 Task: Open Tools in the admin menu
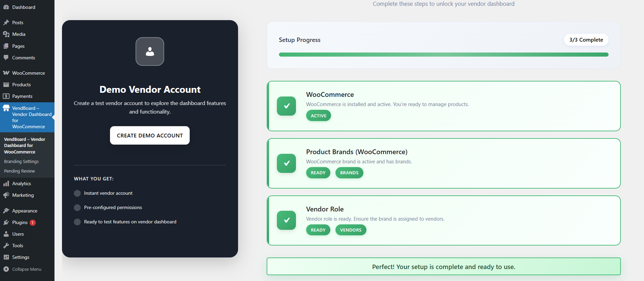(27, 246)
